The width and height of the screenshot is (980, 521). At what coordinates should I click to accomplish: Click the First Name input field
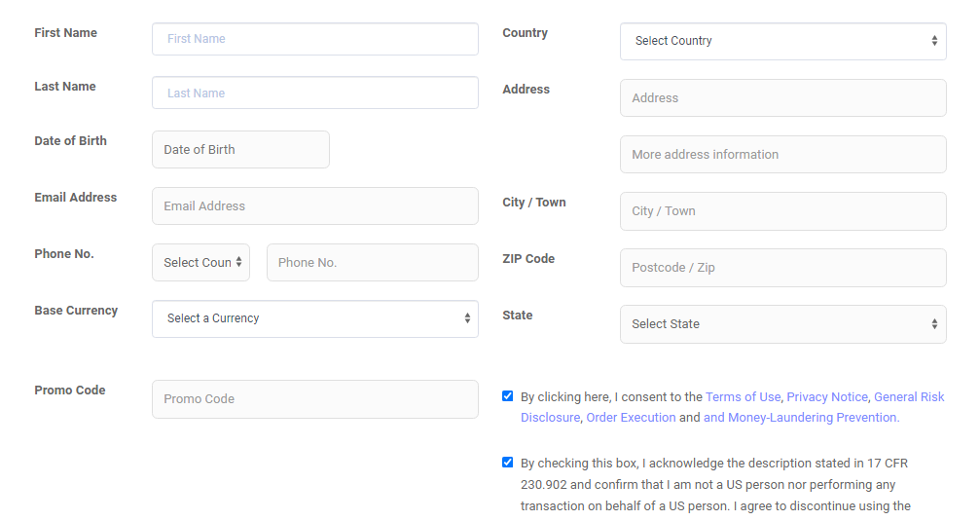pos(315,39)
